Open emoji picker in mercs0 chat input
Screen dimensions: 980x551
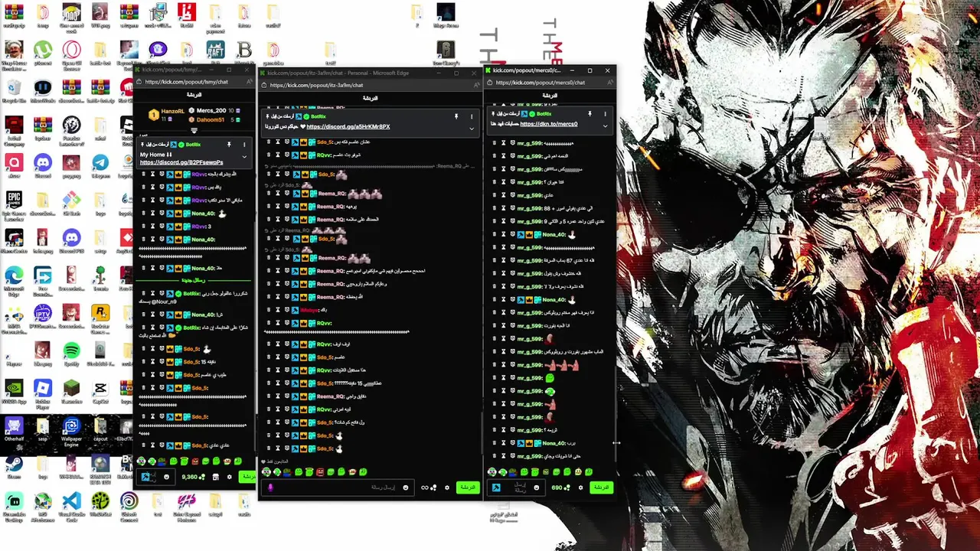[x=536, y=487]
